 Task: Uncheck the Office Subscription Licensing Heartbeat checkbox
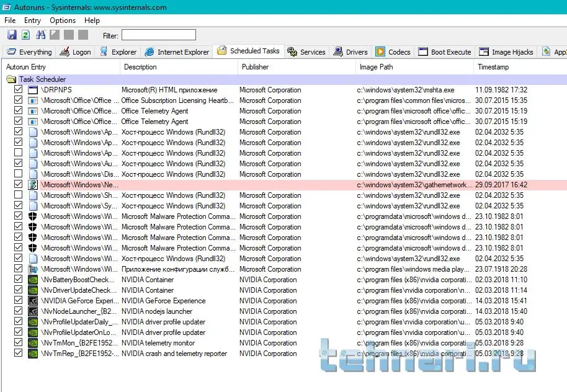pos(18,100)
